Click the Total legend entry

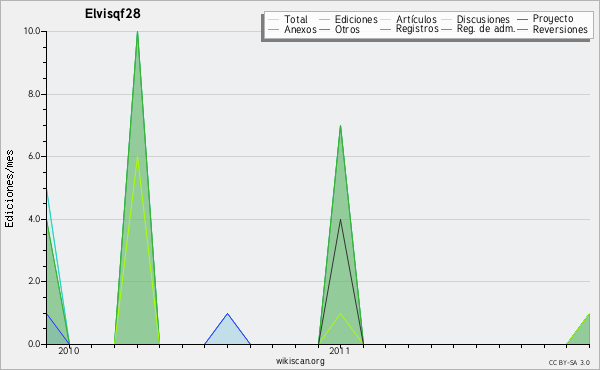tap(288, 19)
